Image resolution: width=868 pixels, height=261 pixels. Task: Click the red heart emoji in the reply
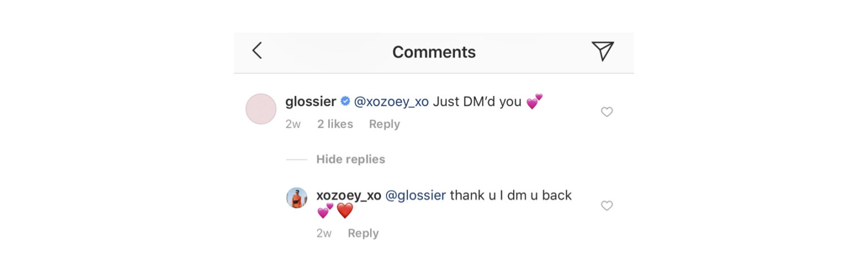(345, 211)
